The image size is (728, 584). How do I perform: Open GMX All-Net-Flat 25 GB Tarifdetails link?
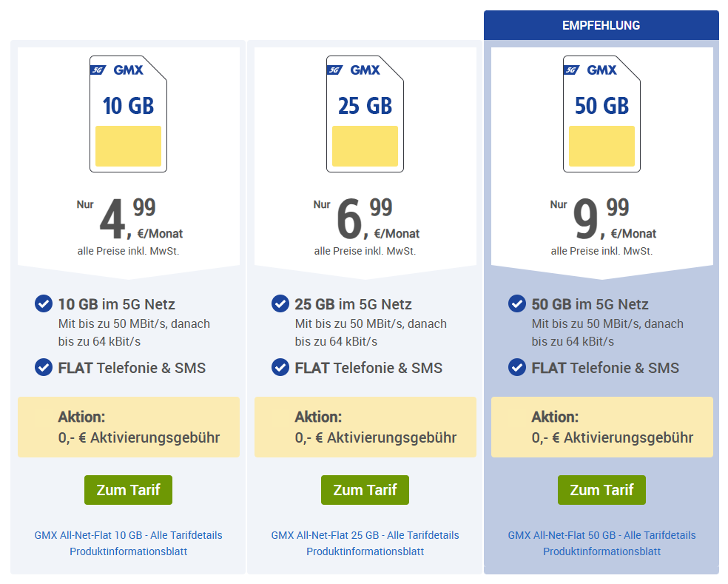tap(365, 535)
